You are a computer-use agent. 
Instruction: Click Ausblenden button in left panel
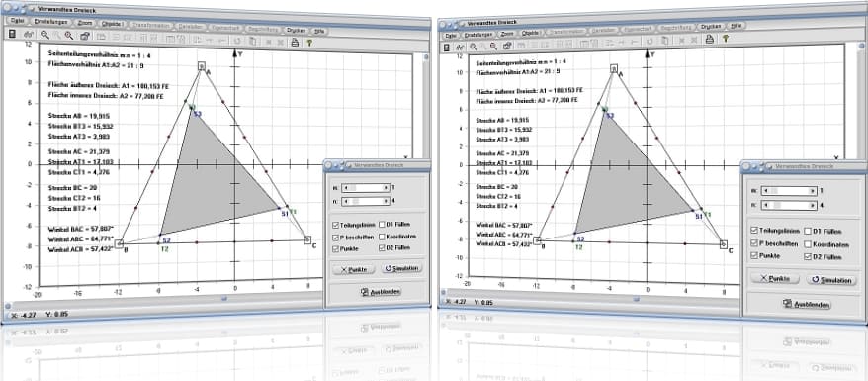pos(381,292)
